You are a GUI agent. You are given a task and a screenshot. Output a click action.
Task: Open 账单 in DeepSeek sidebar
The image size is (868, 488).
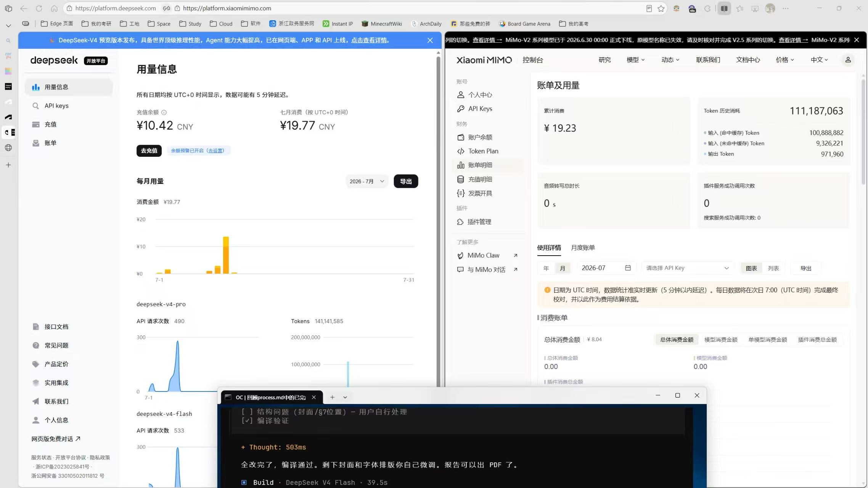[x=69, y=143]
